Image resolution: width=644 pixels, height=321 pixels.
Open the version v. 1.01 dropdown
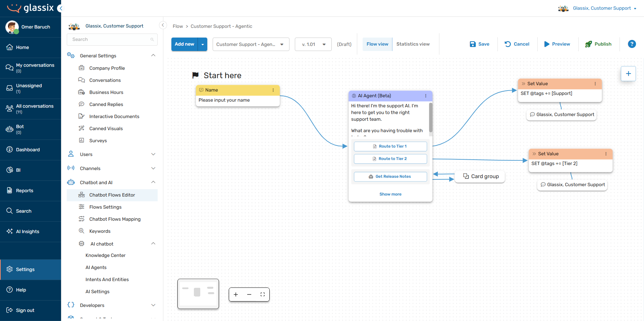click(x=313, y=44)
